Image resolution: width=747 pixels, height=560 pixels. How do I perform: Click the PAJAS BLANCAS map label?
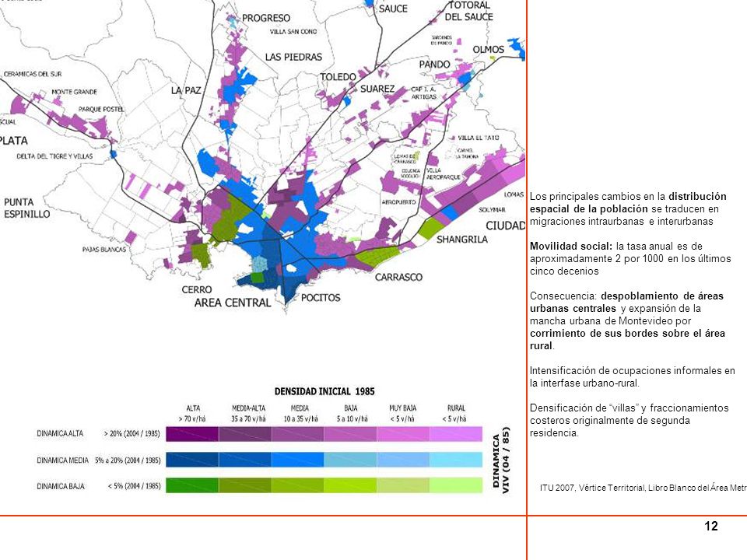coord(104,250)
